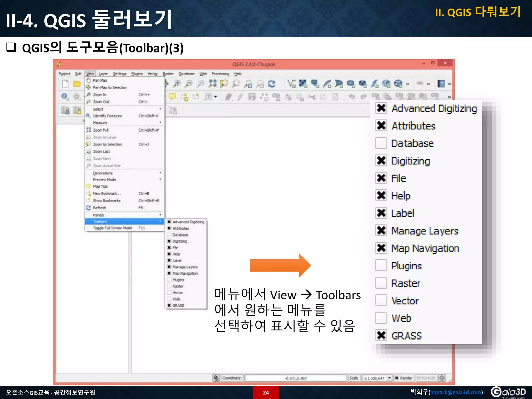Click the Map Tips yellow speech bubble icon

(172, 97)
